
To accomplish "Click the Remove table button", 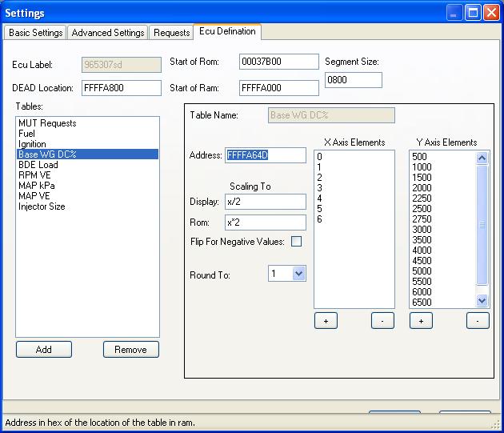I will point(131,349).
